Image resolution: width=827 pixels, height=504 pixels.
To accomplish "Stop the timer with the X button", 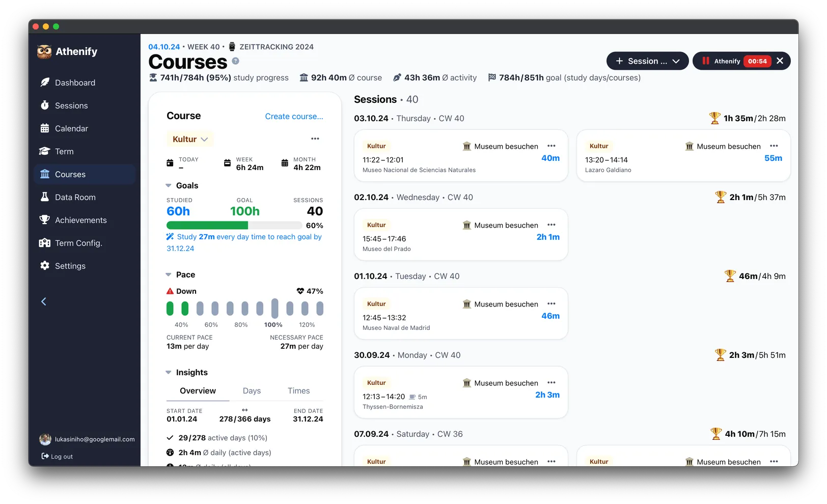I will pyautogui.click(x=780, y=61).
